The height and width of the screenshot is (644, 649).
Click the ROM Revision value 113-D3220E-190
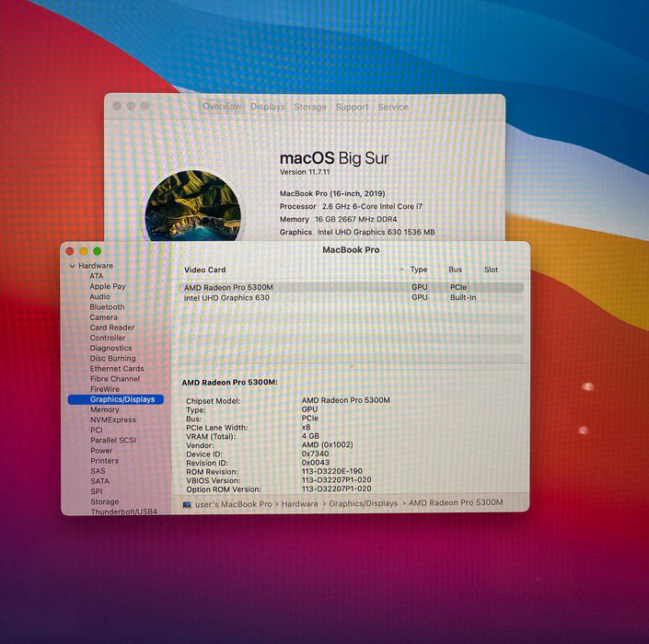click(x=332, y=471)
